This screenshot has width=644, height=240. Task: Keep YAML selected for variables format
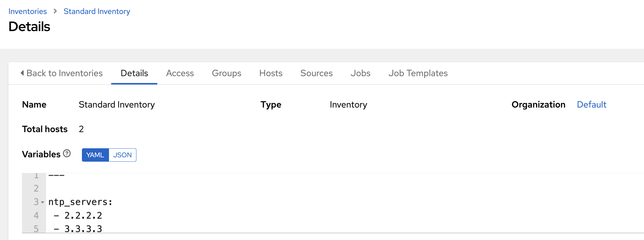pos(95,155)
